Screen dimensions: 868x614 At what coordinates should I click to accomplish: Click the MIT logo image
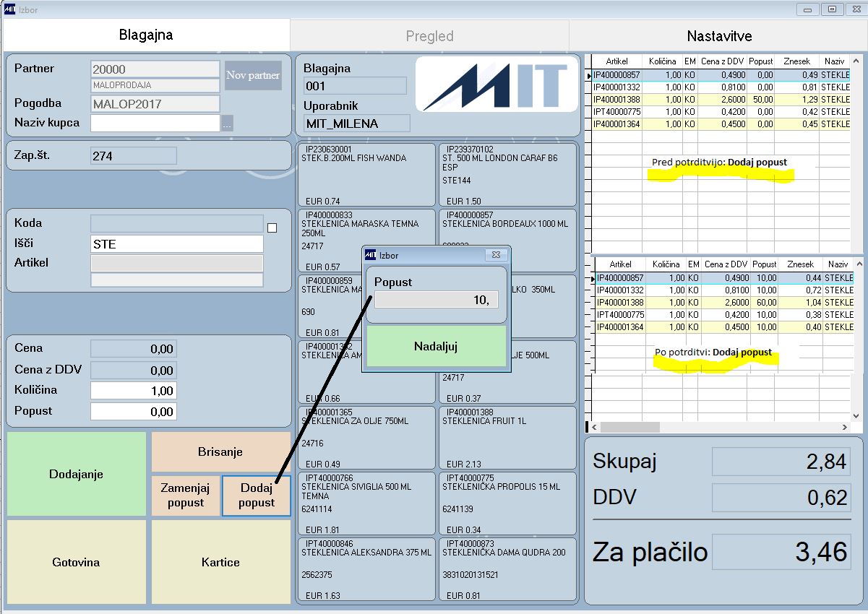[x=497, y=85]
